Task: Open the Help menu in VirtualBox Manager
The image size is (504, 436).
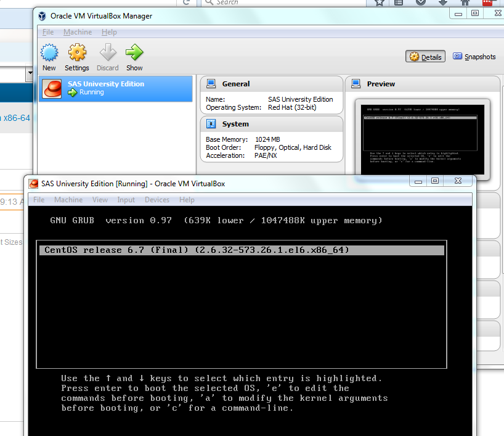Action: coord(109,32)
